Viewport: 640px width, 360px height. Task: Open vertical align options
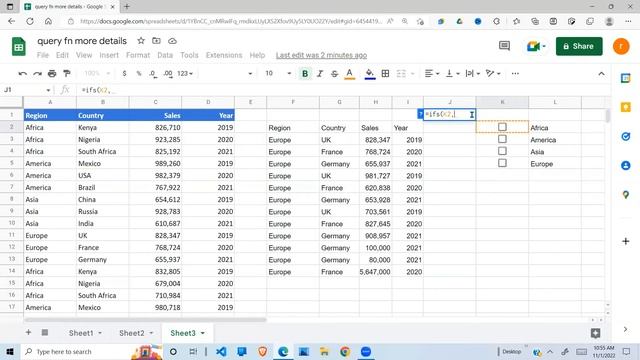click(x=452, y=73)
